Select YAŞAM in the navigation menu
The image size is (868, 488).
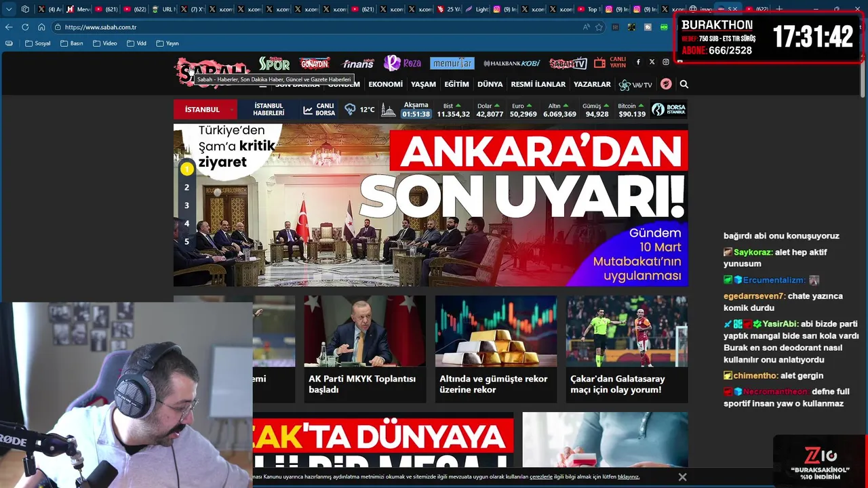coord(423,84)
